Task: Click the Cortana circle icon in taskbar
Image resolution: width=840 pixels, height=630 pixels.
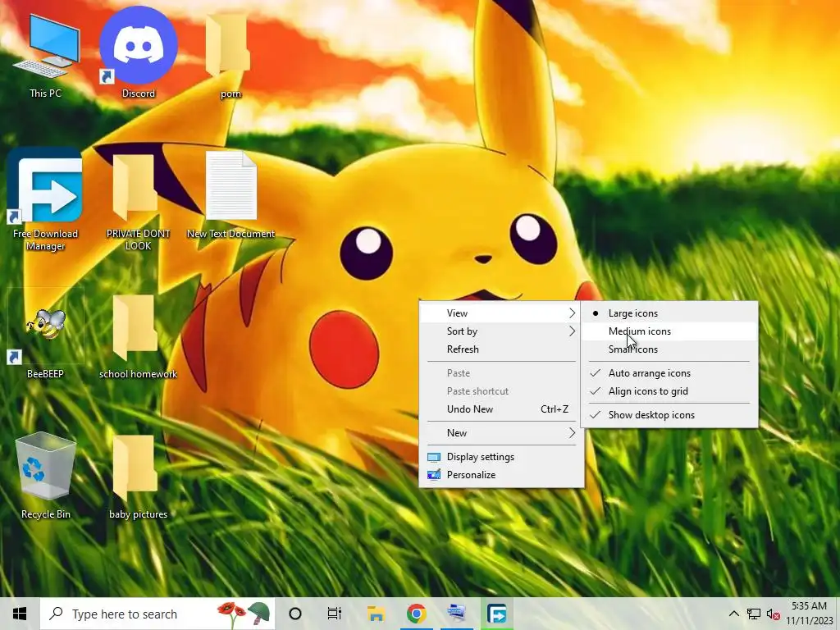Action: tap(295, 614)
